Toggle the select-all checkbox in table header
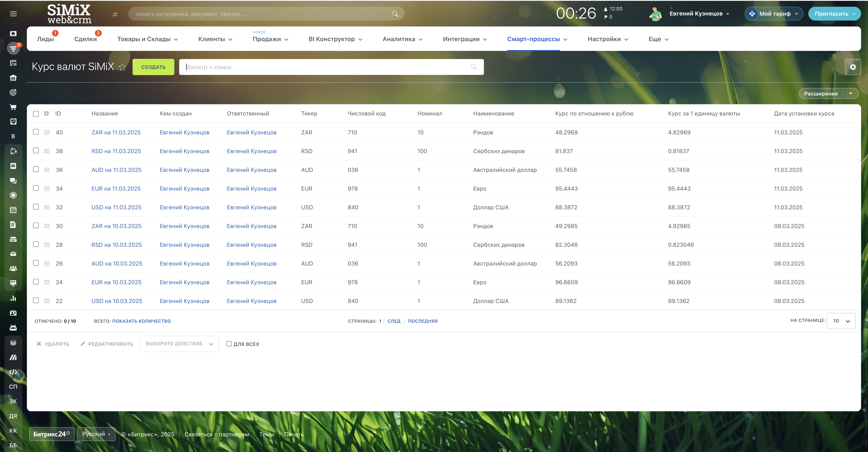Viewport: 868px width, 452px height. point(36,113)
